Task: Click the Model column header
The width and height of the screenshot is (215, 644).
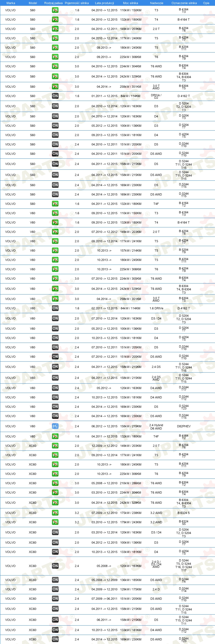Action: (x=33, y=3)
